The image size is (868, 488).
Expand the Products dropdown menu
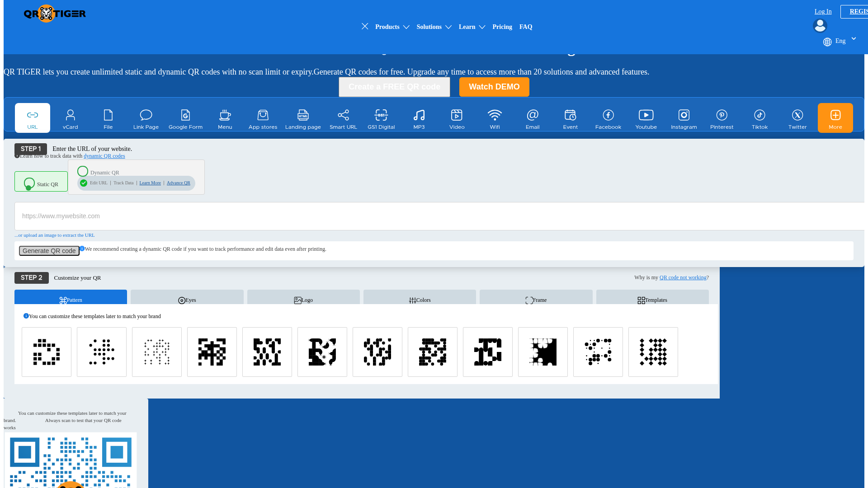point(392,27)
